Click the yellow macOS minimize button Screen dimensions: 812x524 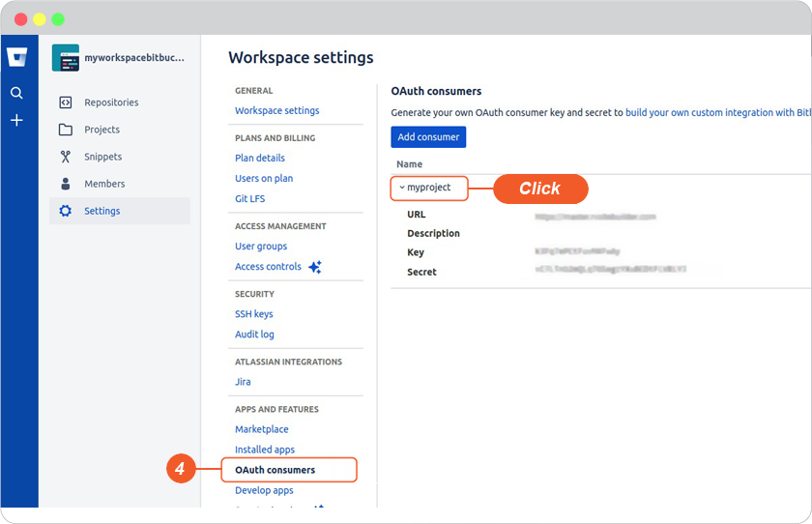pos(40,19)
